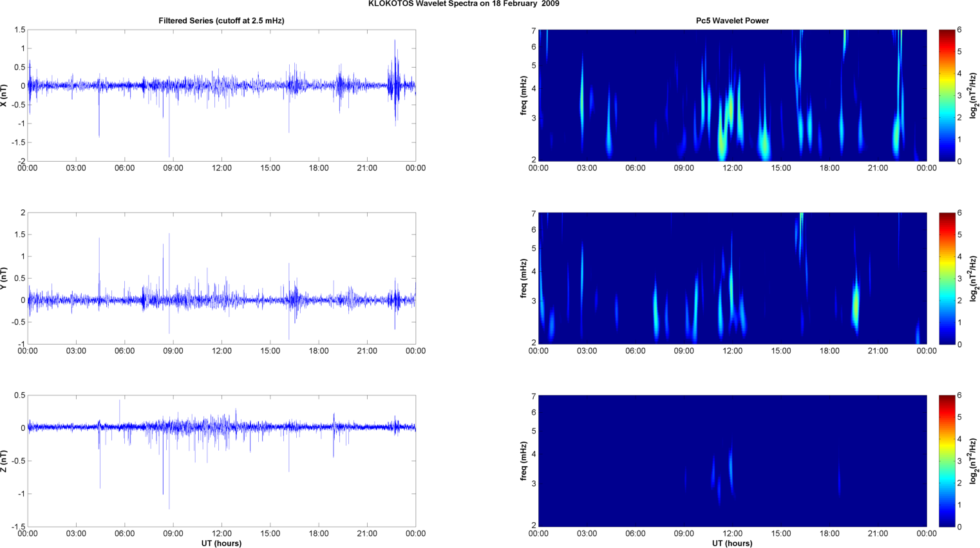Click the '21:00' tick under Z series plot

point(367,534)
